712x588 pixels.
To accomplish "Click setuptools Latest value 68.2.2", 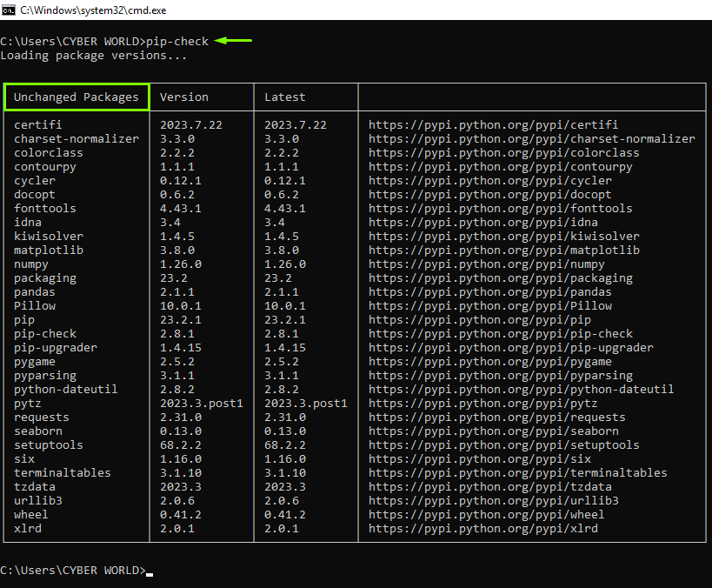I will (x=284, y=445).
